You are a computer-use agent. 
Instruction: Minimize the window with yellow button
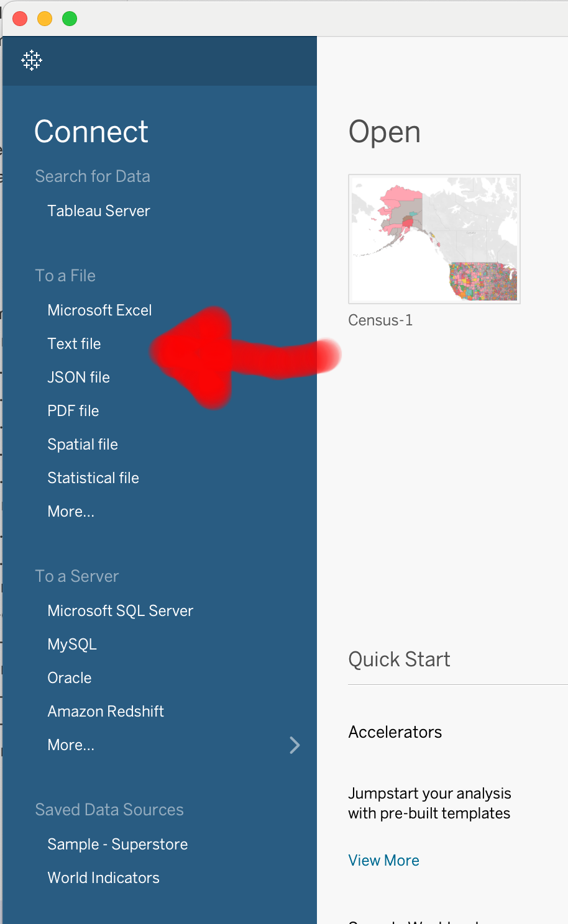pyautogui.click(x=45, y=19)
